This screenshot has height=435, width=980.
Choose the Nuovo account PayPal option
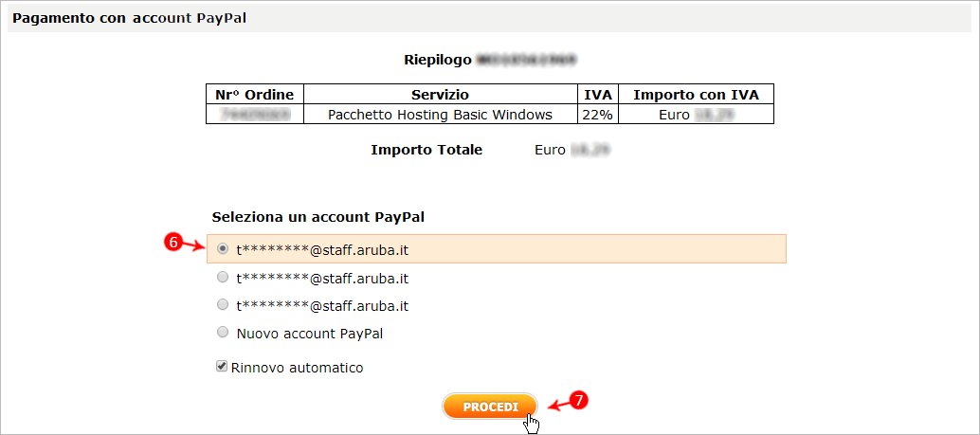[x=223, y=333]
